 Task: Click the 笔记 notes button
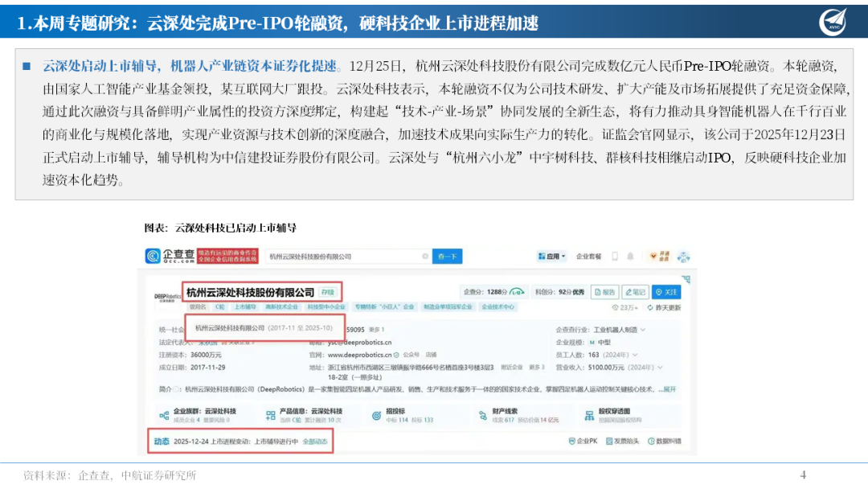pos(635,292)
